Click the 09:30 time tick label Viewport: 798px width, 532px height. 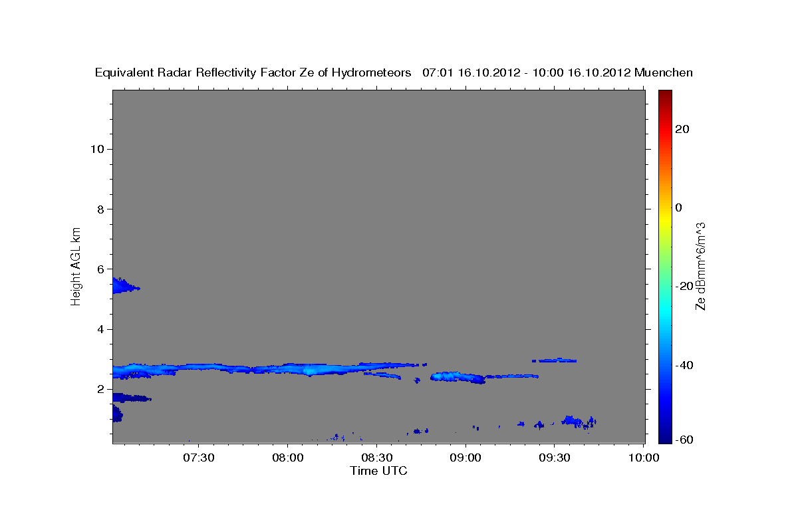555,458
